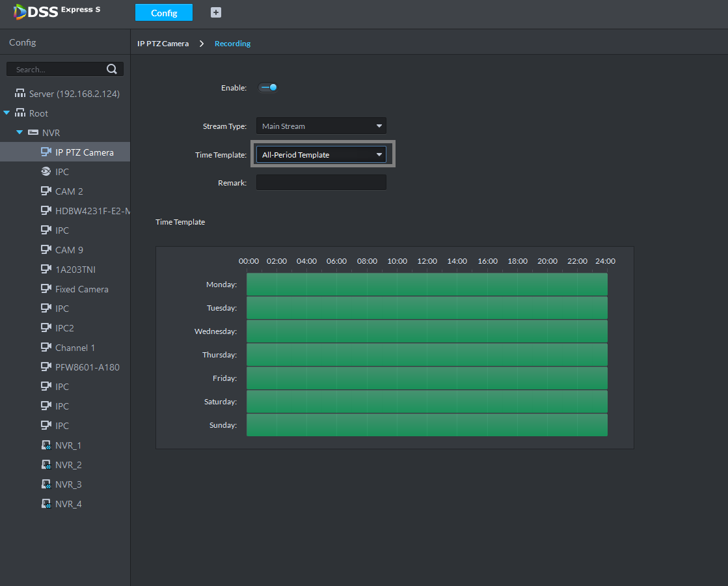
Task: Click the camera icon beside Fixed Camera
Action: pos(46,289)
